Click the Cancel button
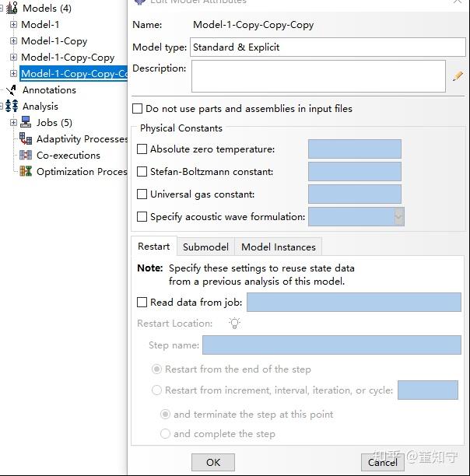This screenshot has height=476, width=470. tap(383, 462)
